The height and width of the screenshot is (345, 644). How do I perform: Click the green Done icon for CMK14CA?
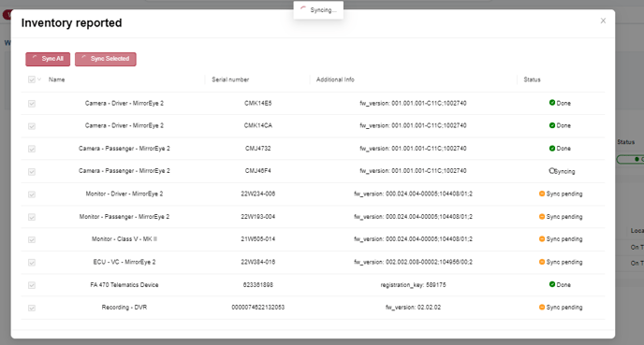(x=552, y=125)
